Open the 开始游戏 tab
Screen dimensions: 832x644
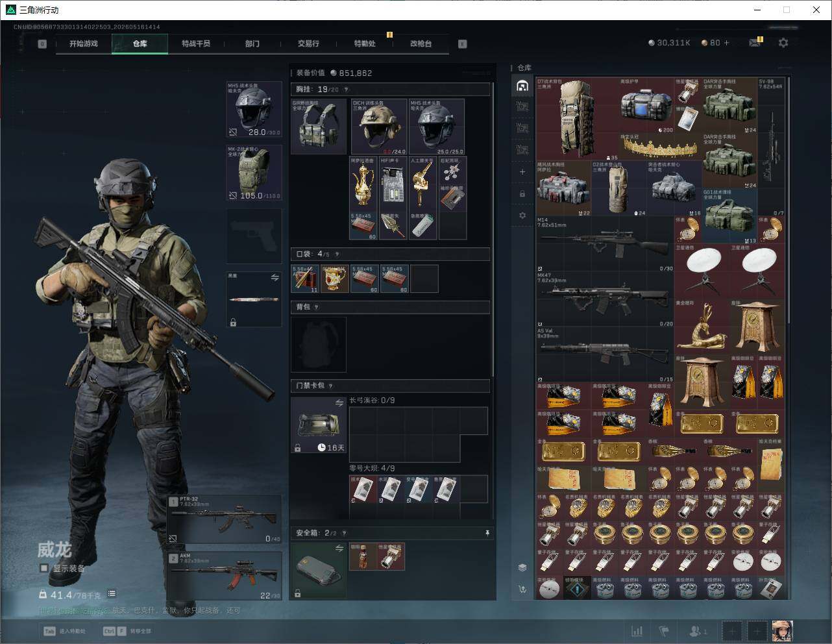[84, 43]
